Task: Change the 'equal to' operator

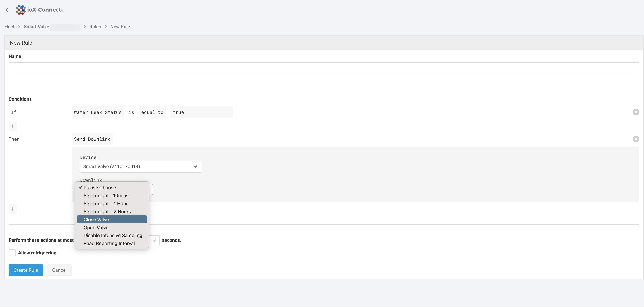Action: click(x=152, y=112)
